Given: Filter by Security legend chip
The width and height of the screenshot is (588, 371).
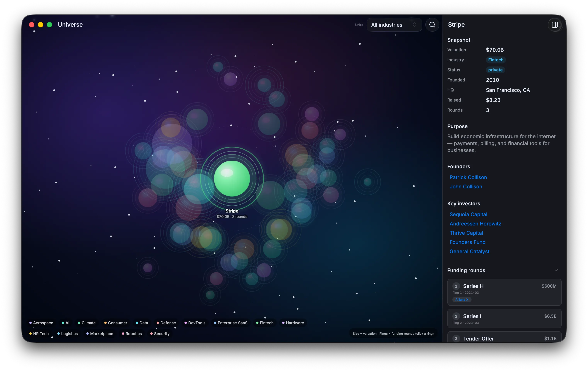Looking at the screenshot, I should (160, 334).
